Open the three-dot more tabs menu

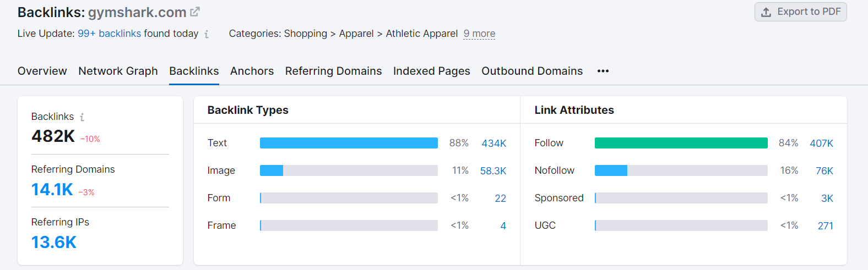(x=603, y=71)
